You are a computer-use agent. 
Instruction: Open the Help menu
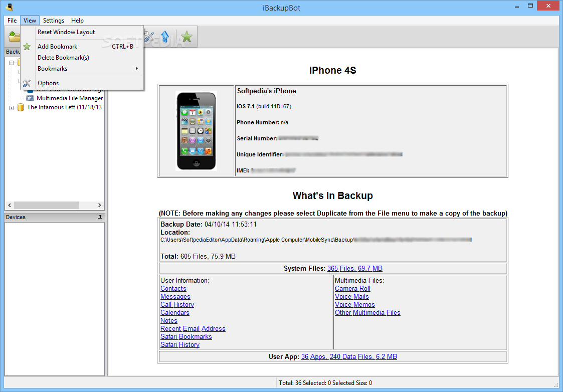coord(77,21)
